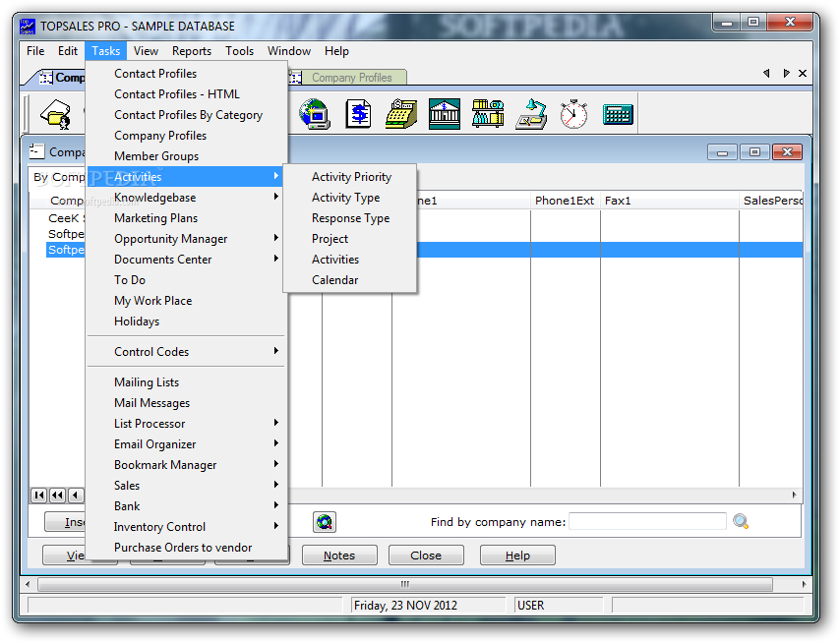Click the document icon in Company window title
This screenshot has height=643, width=840.
(36, 151)
